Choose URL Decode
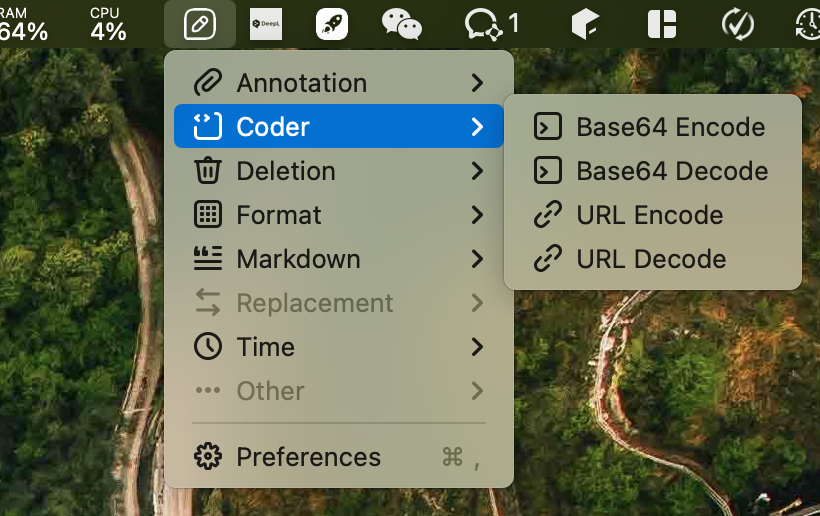The width and height of the screenshot is (820, 516). coord(653,258)
